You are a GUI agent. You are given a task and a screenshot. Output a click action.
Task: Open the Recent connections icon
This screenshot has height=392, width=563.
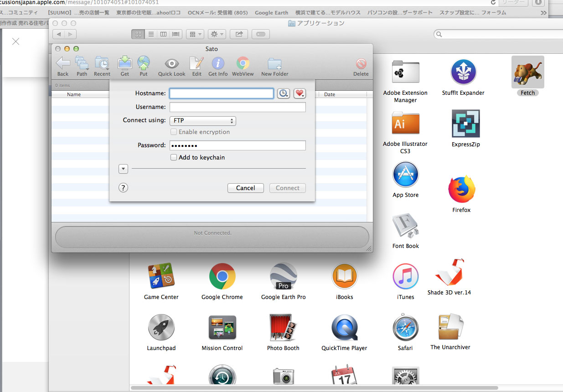point(102,63)
